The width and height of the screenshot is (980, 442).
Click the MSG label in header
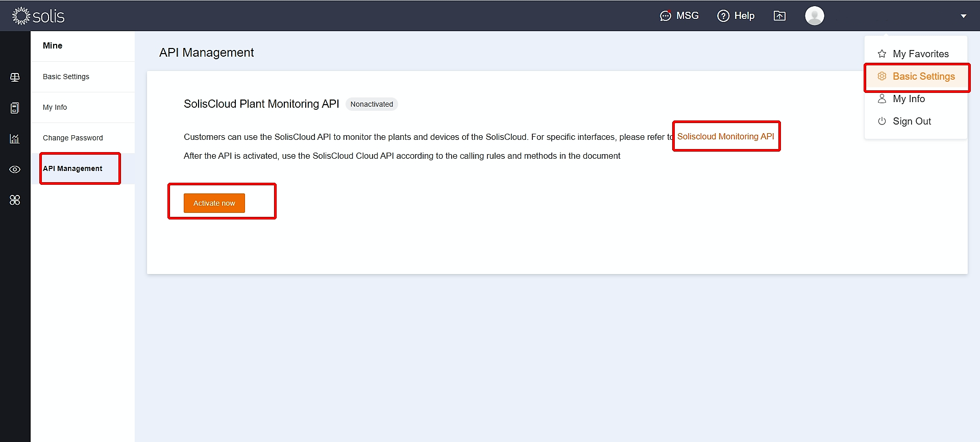(687, 16)
